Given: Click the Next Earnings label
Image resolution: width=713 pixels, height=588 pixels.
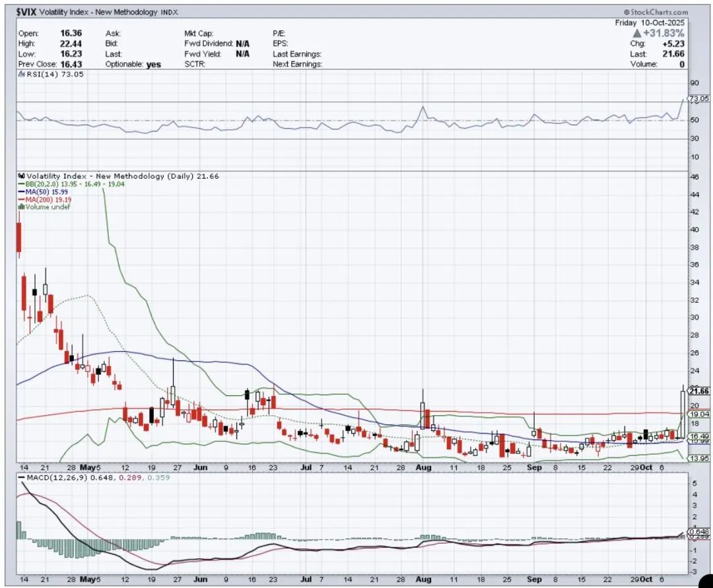Looking at the screenshot, I should (297, 64).
